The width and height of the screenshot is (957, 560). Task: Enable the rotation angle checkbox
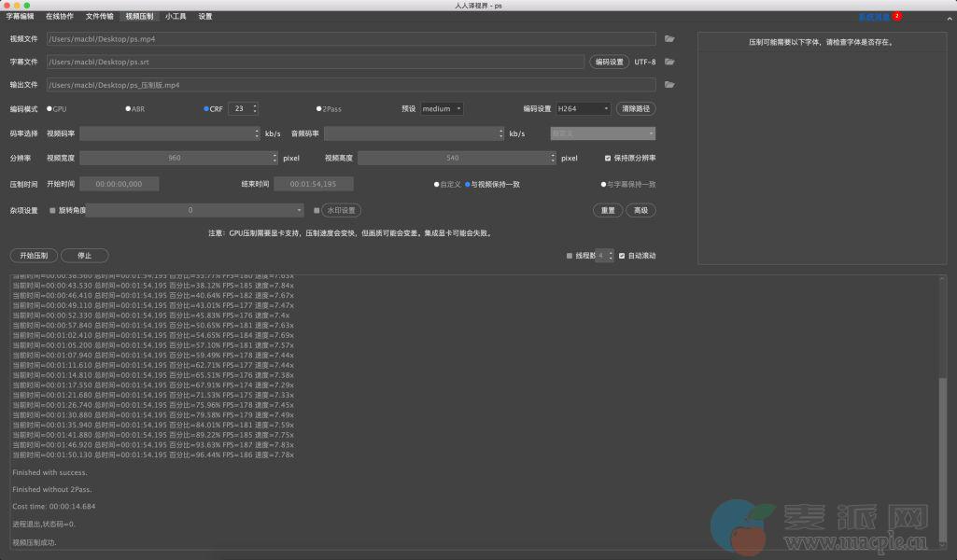coord(52,211)
